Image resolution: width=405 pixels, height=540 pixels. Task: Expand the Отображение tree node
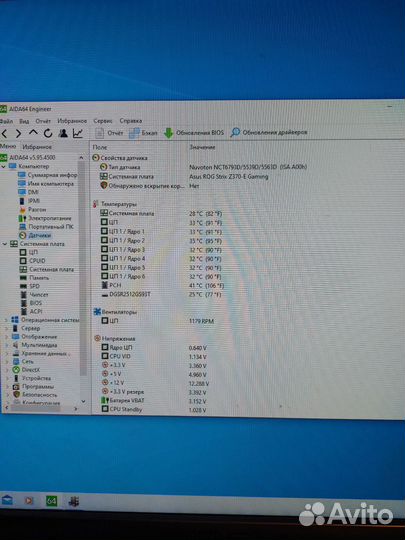coord(6,337)
